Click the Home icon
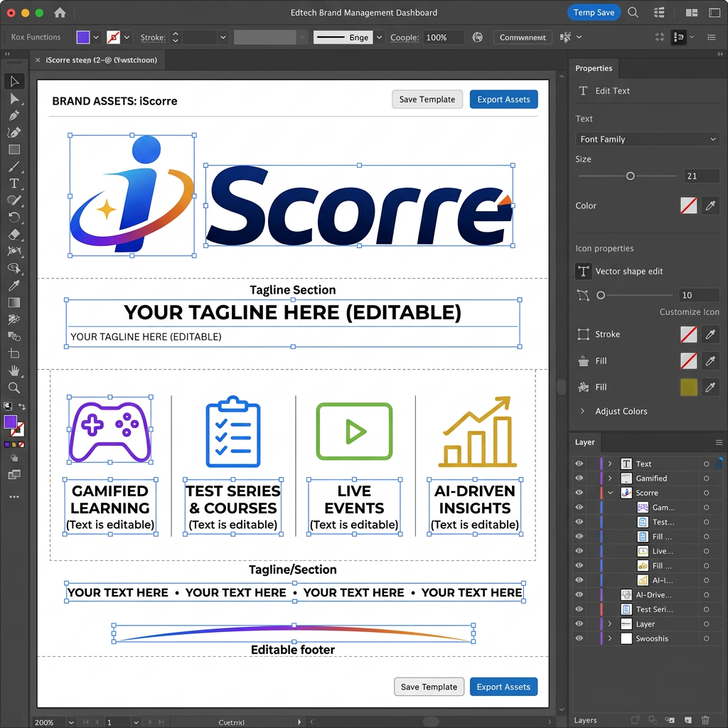Image resolution: width=728 pixels, height=728 pixels. coord(60,13)
